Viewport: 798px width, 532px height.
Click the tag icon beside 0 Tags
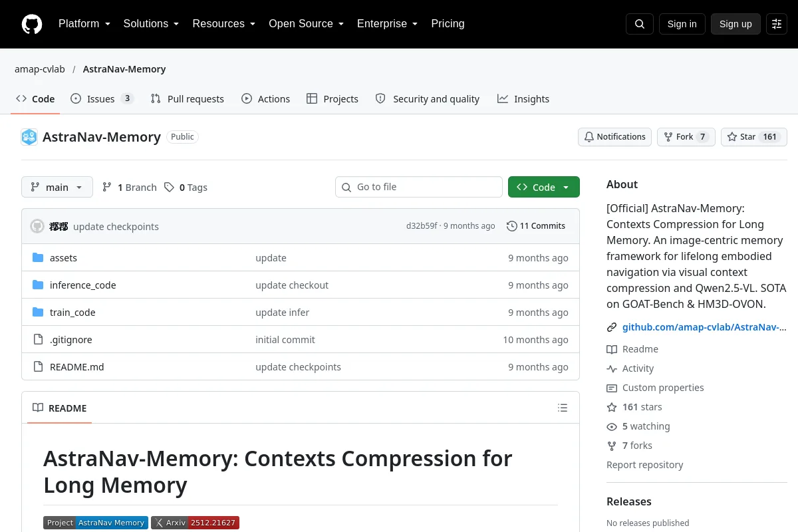click(x=170, y=188)
